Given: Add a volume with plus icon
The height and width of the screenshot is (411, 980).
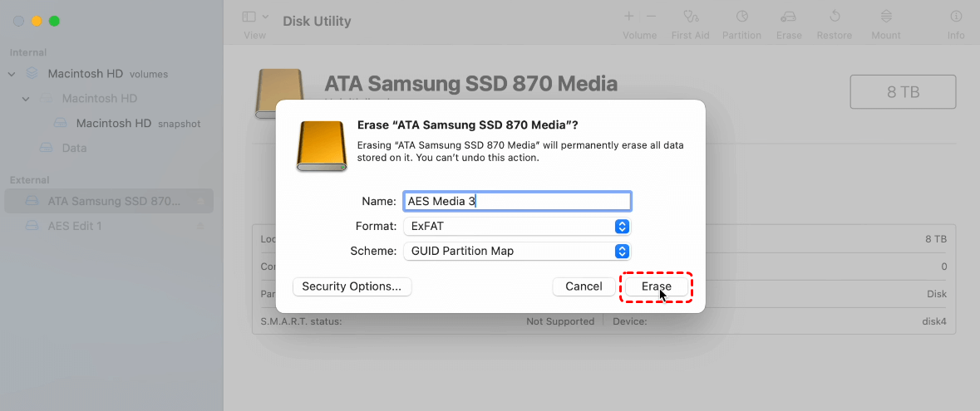Looking at the screenshot, I should [x=628, y=17].
